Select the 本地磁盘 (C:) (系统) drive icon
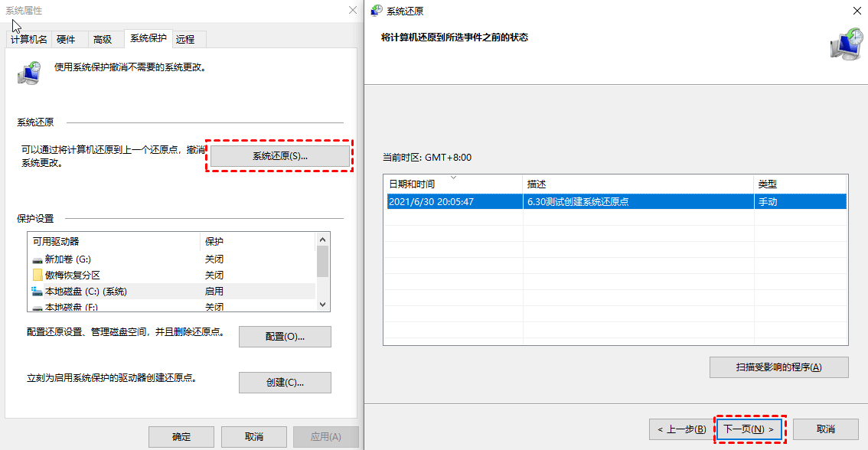The image size is (868, 450). pos(35,289)
